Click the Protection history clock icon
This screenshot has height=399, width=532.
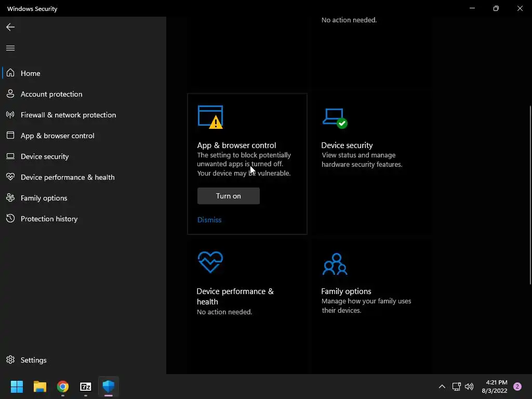10,219
